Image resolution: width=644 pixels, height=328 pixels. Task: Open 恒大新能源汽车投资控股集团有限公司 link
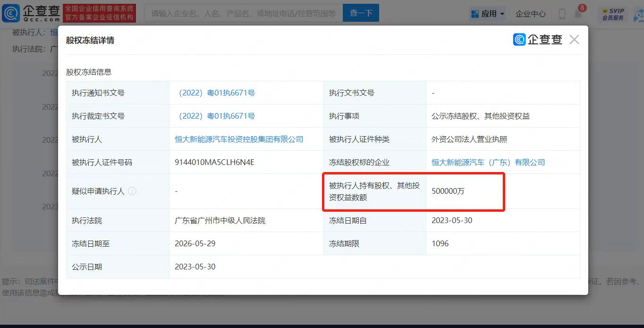239,139
